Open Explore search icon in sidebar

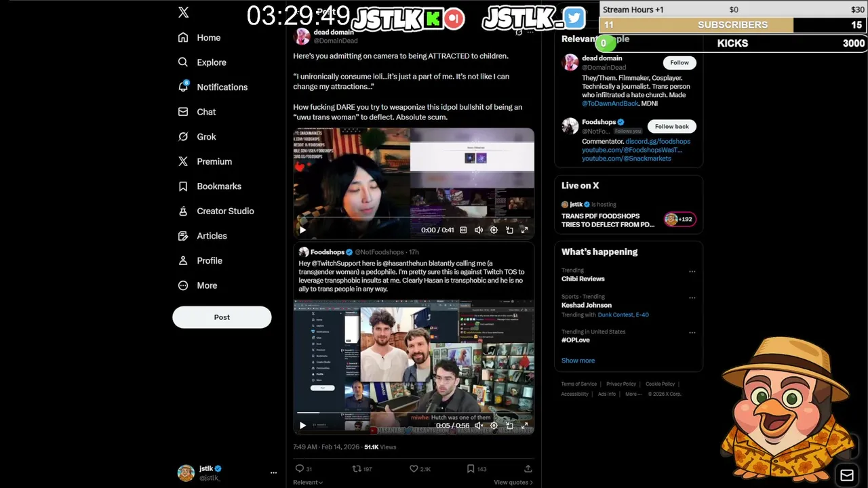[x=183, y=62]
